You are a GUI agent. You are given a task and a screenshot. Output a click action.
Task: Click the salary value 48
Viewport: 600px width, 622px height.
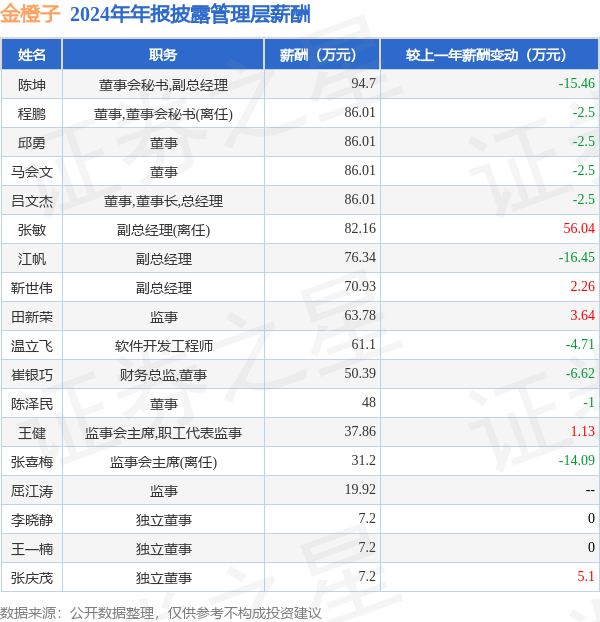click(x=368, y=402)
